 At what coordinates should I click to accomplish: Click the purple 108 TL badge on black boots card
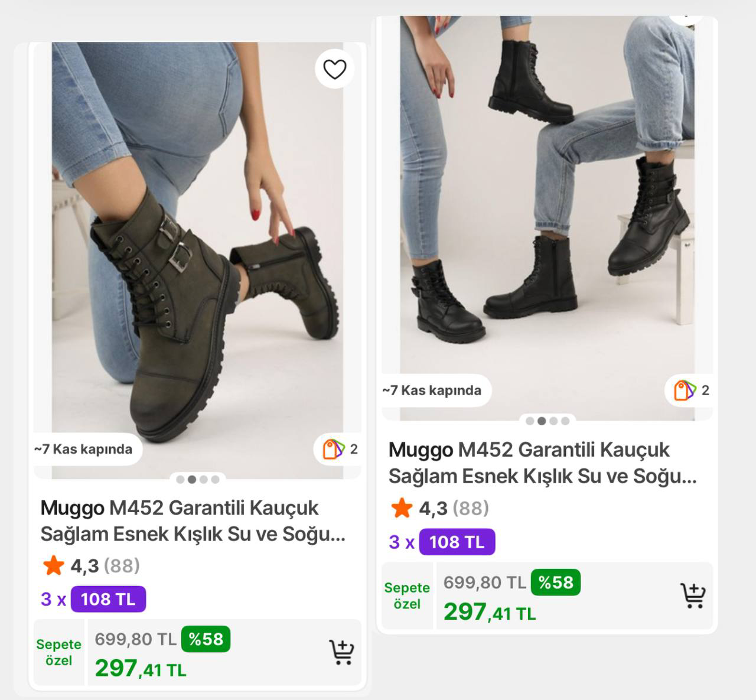point(457,542)
